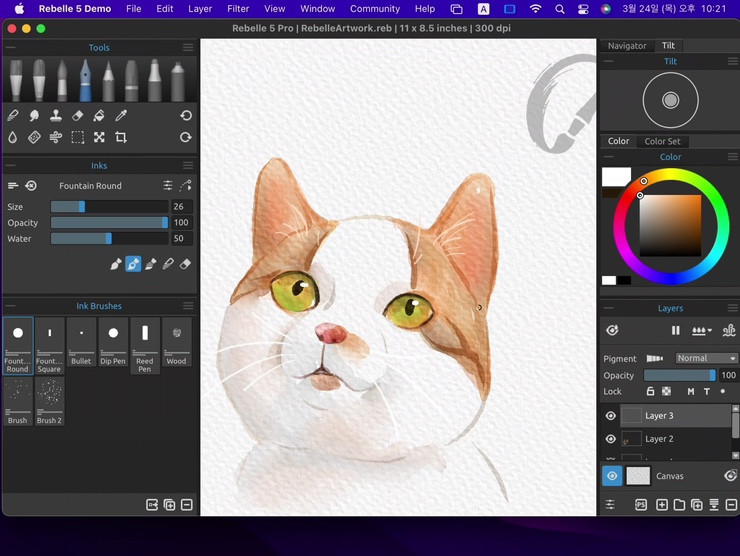The width and height of the screenshot is (740, 556).
Task: Expand the Tools panel options menu
Action: pyautogui.click(x=188, y=48)
